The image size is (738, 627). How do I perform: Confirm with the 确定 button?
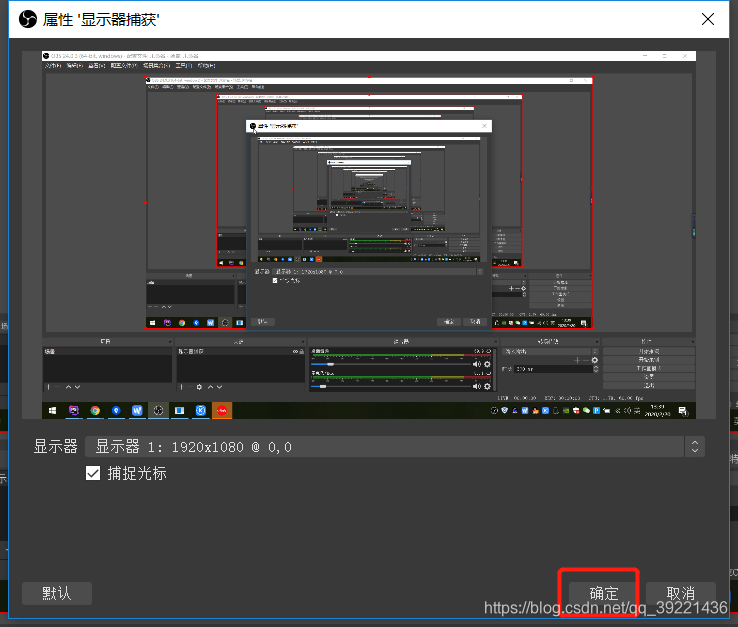pyautogui.click(x=604, y=593)
